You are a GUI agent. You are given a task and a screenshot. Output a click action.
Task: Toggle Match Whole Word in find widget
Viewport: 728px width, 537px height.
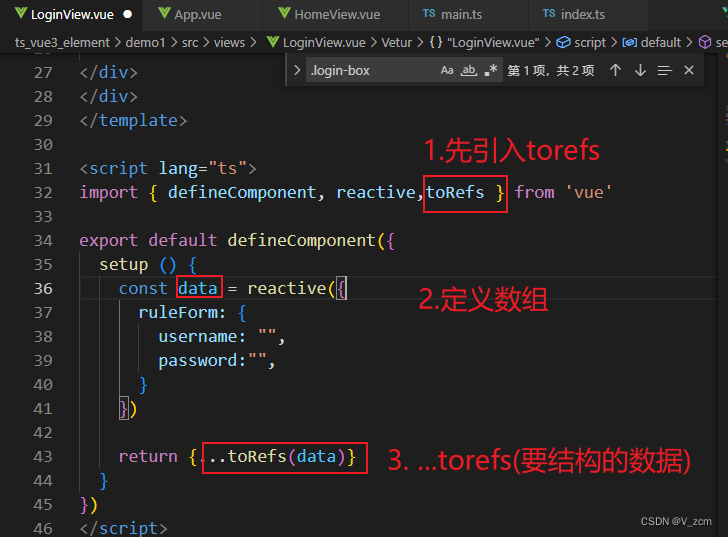pyautogui.click(x=469, y=71)
